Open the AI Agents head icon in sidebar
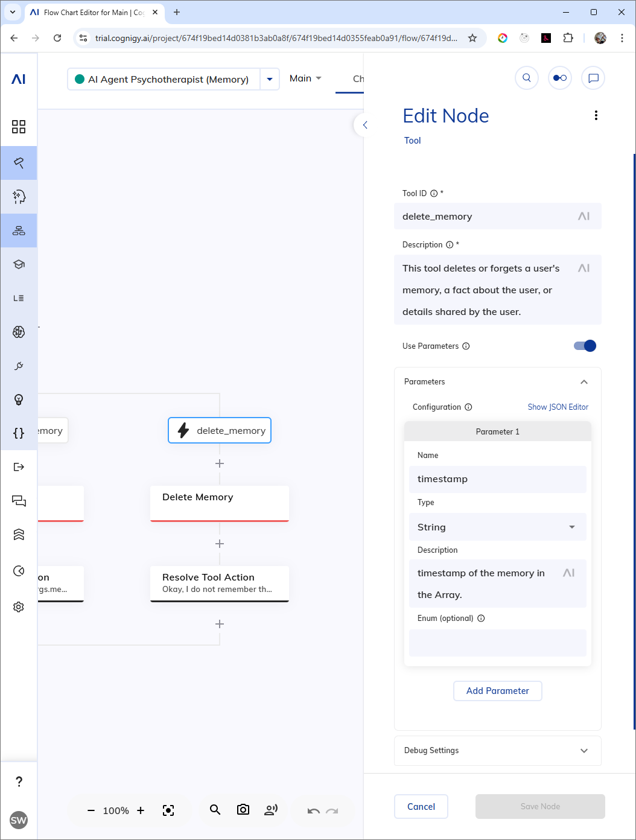This screenshot has height=840, width=636. click(19, 197)
